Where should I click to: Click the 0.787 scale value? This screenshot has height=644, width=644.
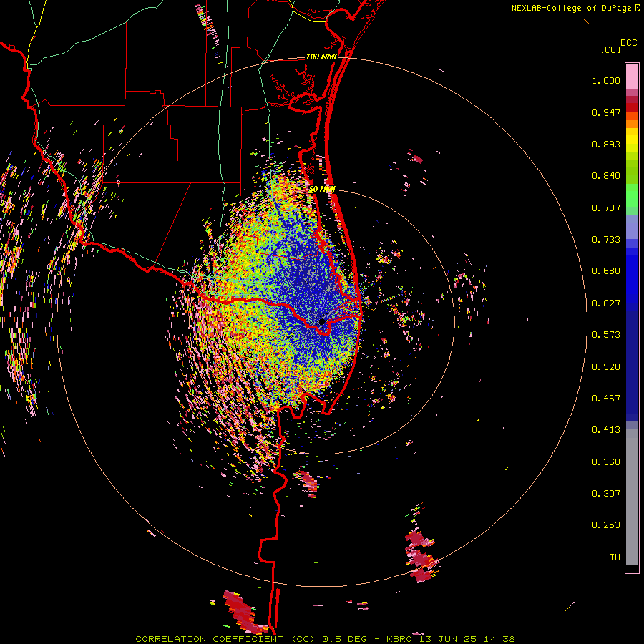[606, 208]
